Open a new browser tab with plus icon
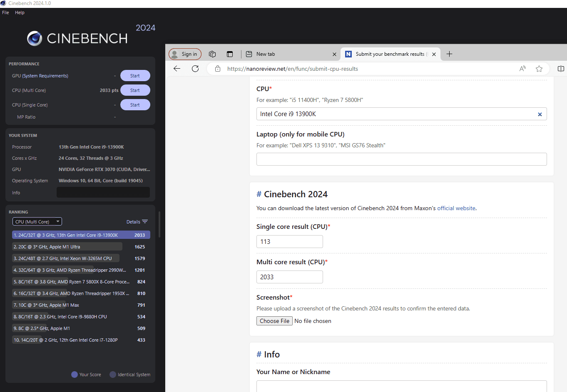 449,54
